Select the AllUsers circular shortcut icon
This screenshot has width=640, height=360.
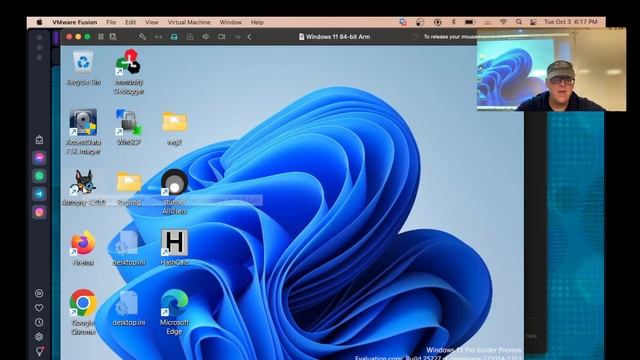tap(174, 191)
